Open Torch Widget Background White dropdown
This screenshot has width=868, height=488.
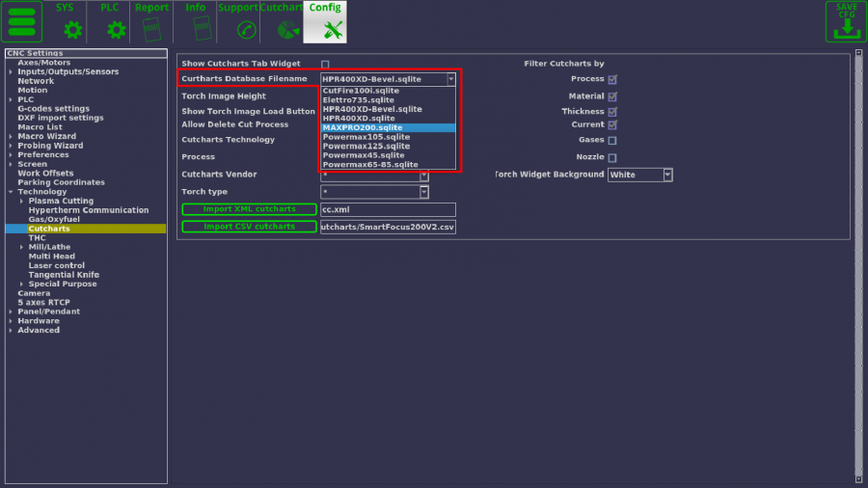click(x=639, y=175)
